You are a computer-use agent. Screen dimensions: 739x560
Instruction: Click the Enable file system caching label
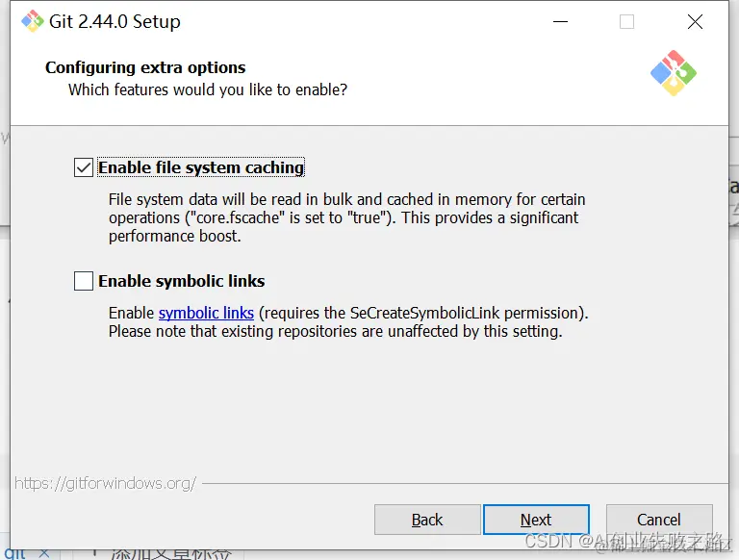[200, 167]
